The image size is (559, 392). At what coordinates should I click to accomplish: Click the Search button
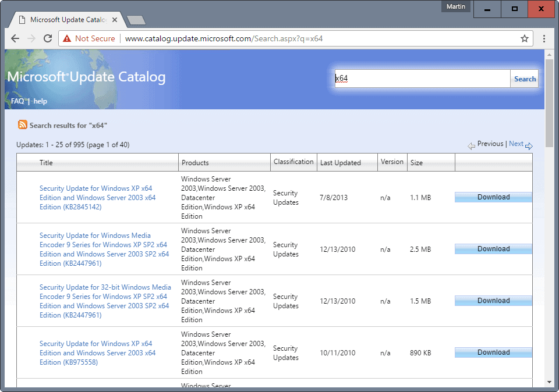(x=525, y=79)
